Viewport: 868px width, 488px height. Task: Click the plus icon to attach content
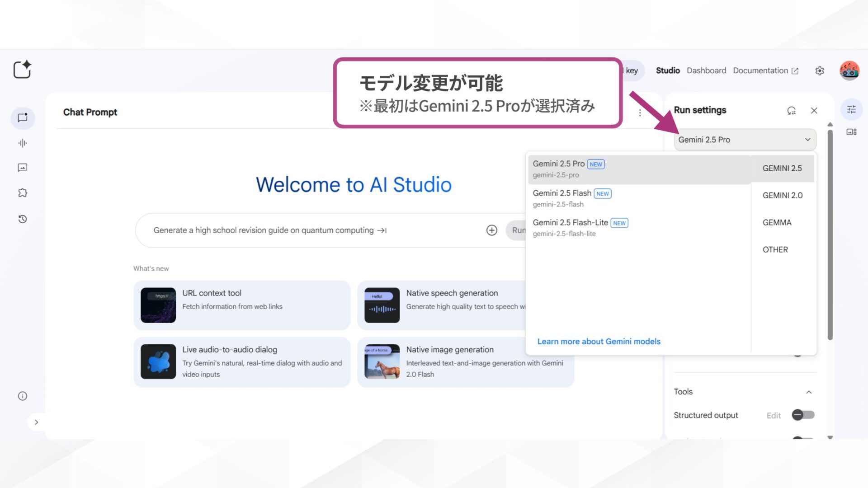pos(491,230)
